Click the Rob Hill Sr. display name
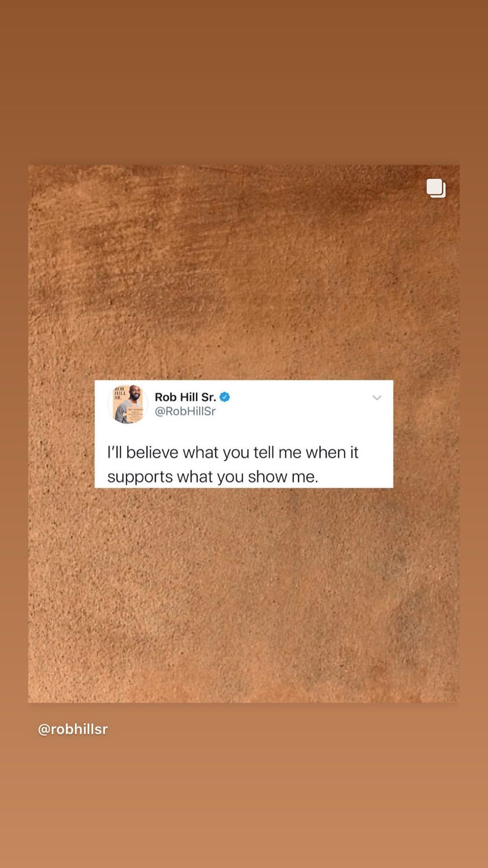 pyautogui.click(x=185, y=397)
